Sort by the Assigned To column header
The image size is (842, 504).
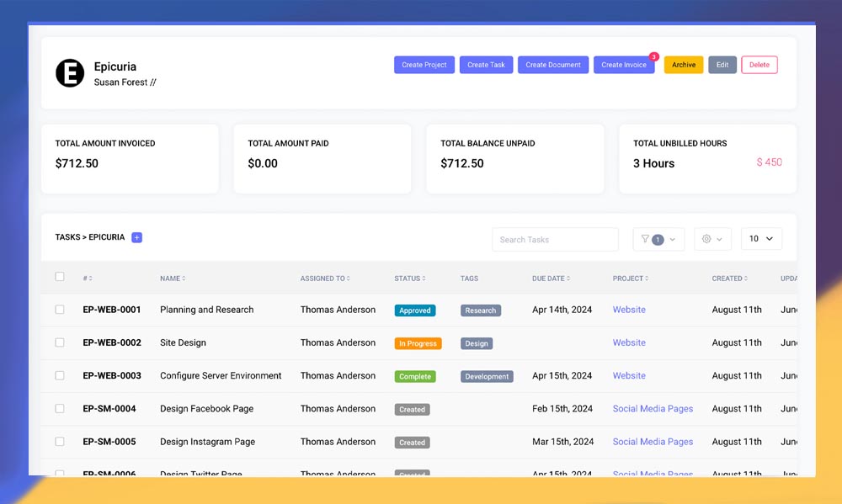tap(325, 279)
